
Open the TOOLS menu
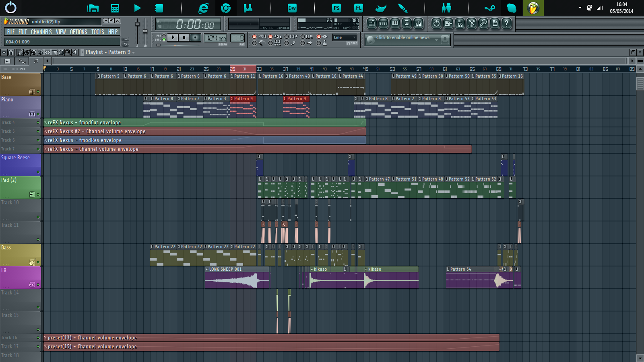[98, 32]
